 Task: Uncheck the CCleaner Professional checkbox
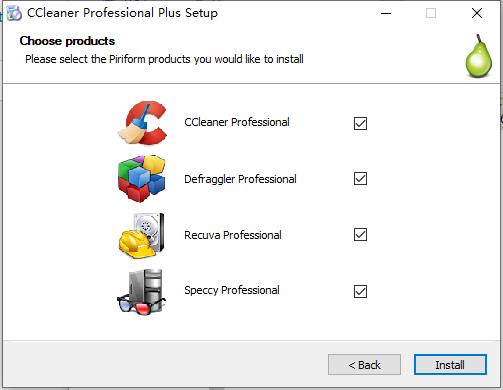tap(360, 123)
